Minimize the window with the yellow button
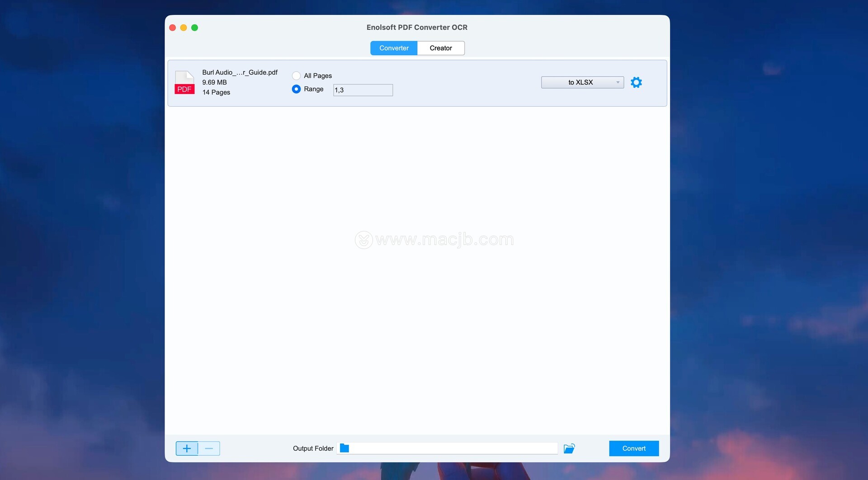The image size is (868, 480). click(x=184, y=28)
